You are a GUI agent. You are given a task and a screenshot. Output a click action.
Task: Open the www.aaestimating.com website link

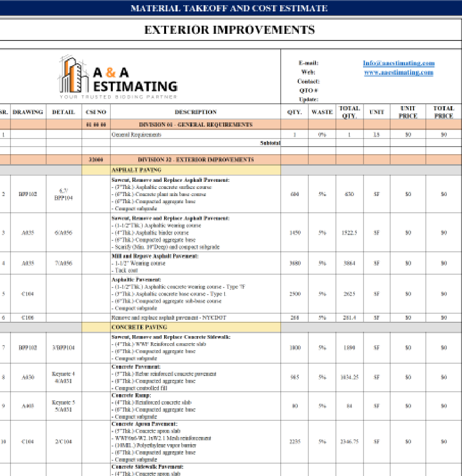tap(398, 73)
